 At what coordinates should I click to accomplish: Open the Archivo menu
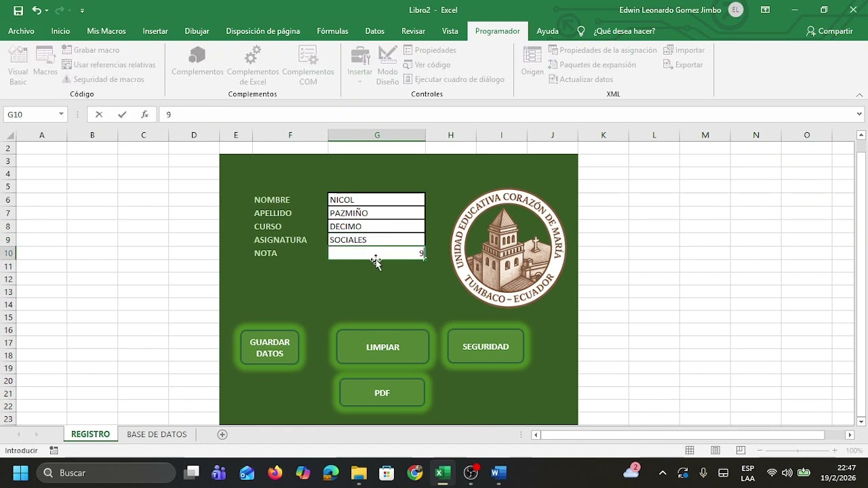pos(21,31)
